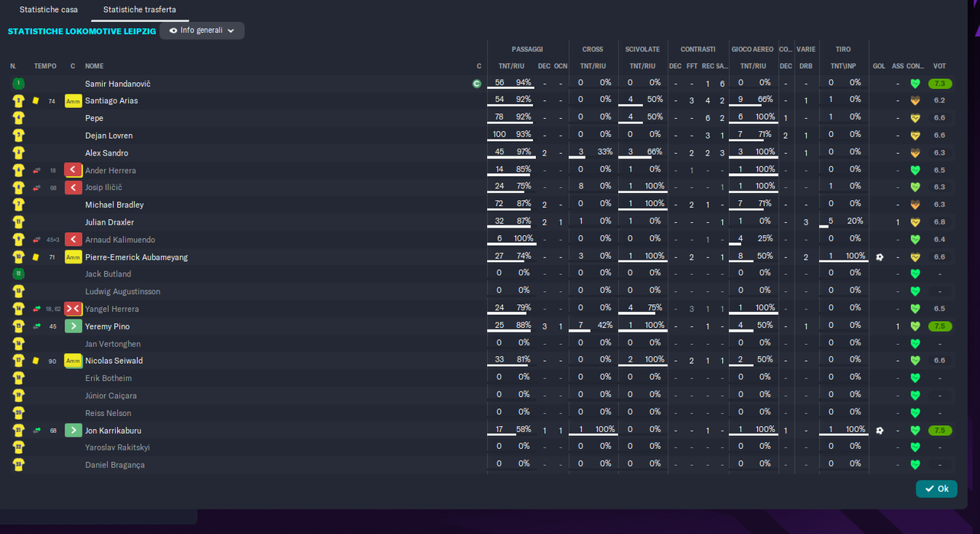Image resolution: width=980 pixels, height=534 pixels.
Task: Select Jan Vertonghen's name
Action: 113,344
